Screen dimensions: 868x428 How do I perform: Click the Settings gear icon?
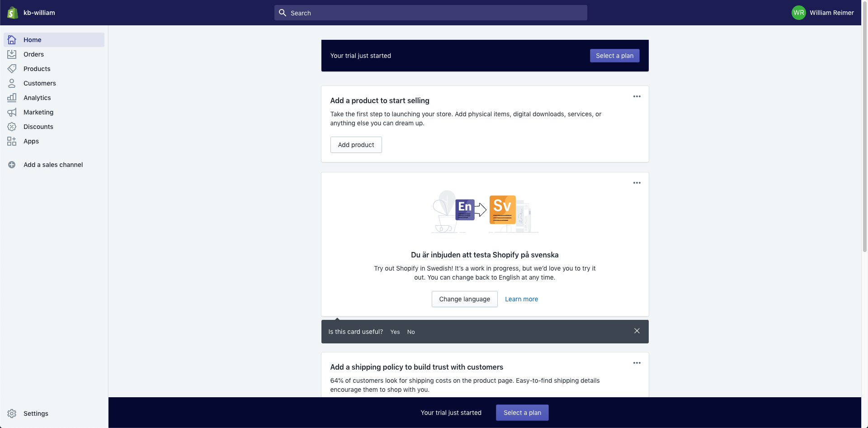pos(12,414)
